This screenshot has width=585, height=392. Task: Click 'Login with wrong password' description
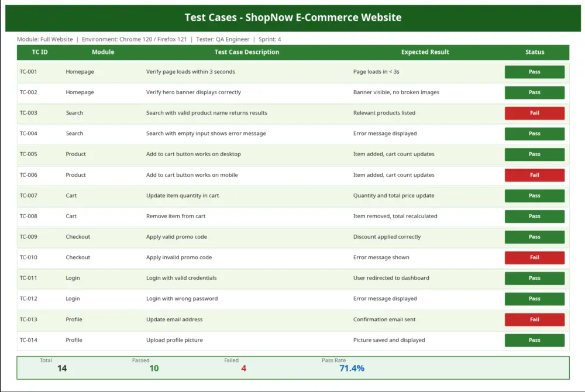coord(182,299)
